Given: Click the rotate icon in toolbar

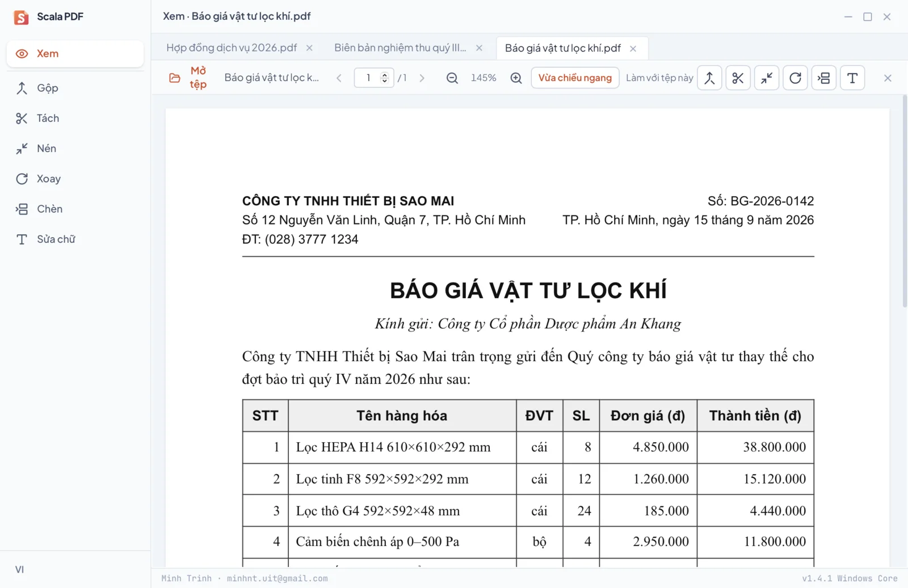Looking at the screenshot, I should [x=795, y=78].
